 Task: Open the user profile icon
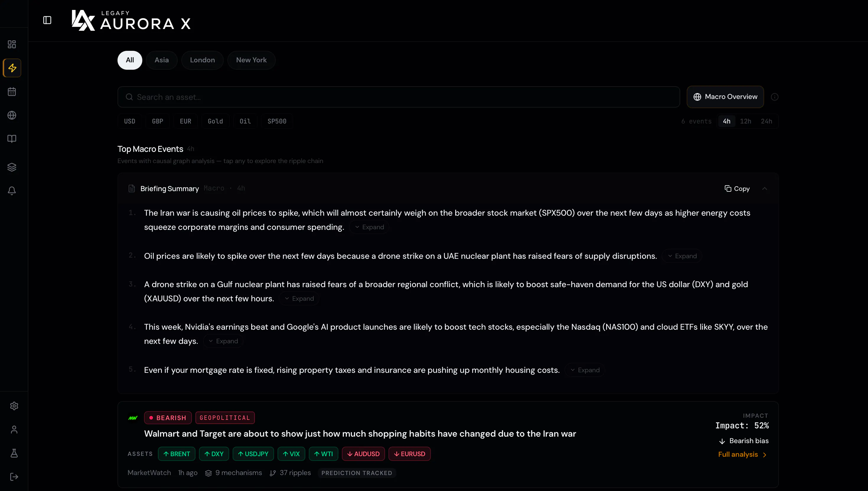[x=14, y=429]
